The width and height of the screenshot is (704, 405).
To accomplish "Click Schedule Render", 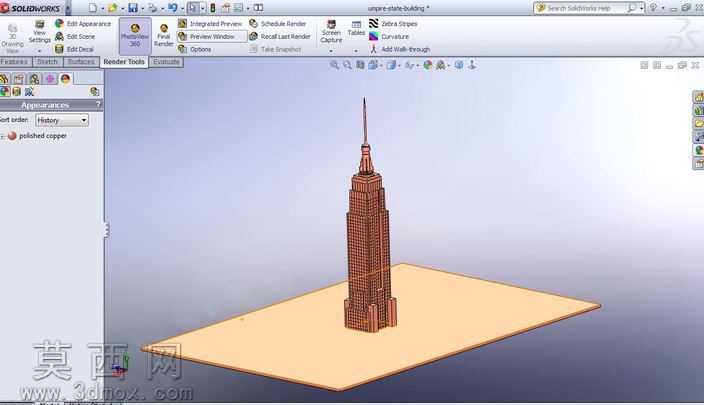I will [x=278, y=23].
